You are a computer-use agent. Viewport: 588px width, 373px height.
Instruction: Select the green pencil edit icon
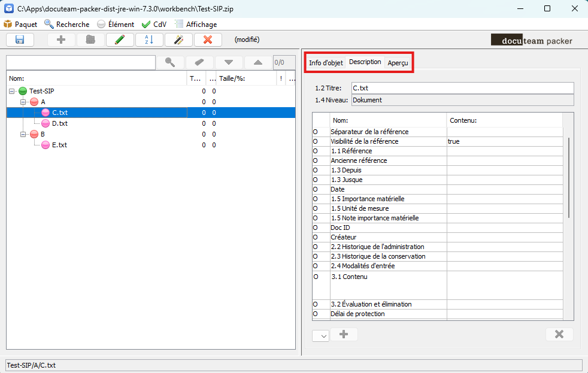point(119,39)
